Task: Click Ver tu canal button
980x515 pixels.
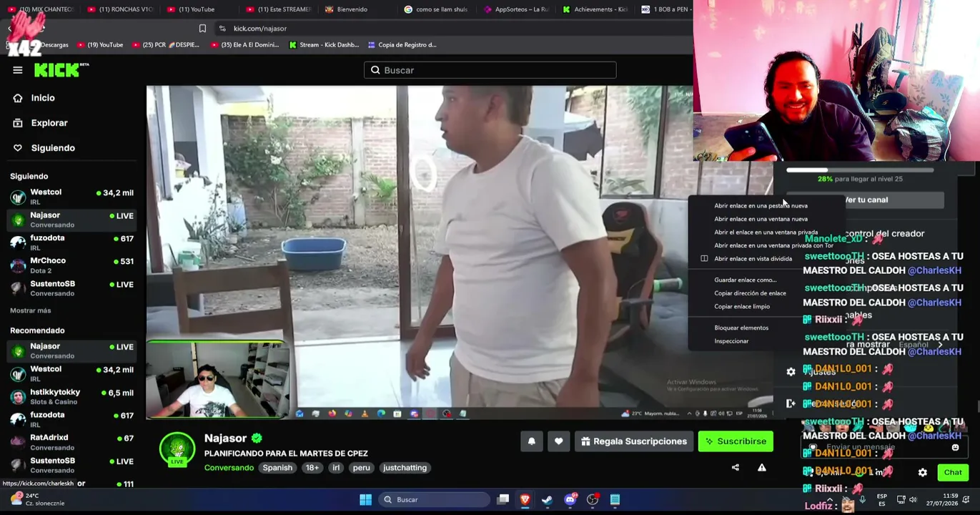Action: (x=865, y=200)
